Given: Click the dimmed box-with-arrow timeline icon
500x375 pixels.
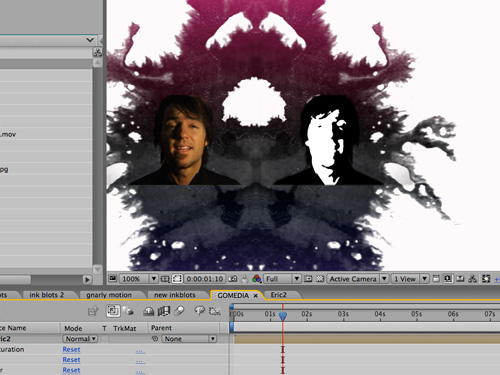Looking at the screenshot, I should pos(93,311).
